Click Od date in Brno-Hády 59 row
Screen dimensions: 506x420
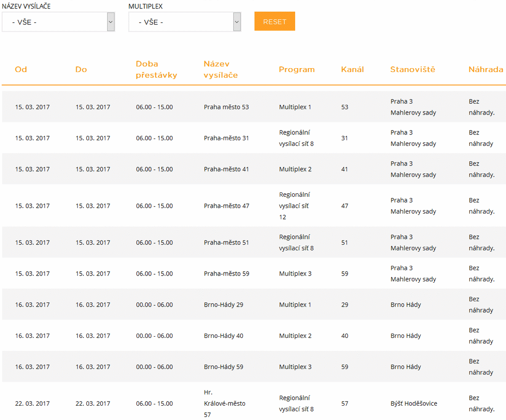[32, 367]
